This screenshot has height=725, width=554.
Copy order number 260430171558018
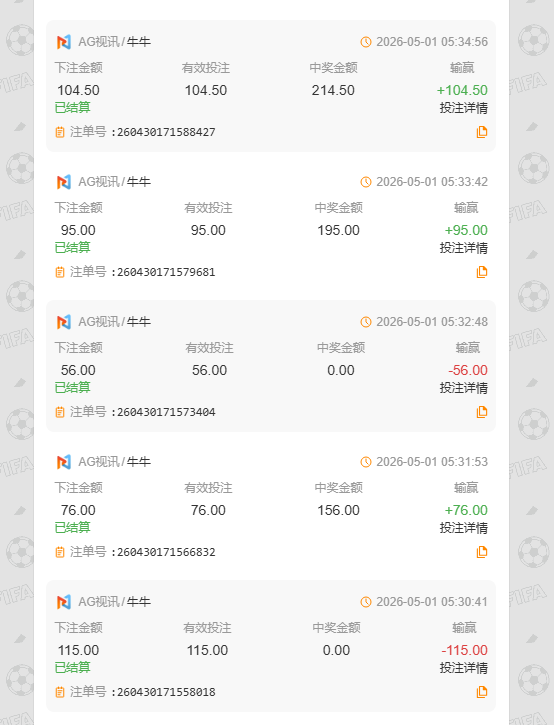[482, 692]
